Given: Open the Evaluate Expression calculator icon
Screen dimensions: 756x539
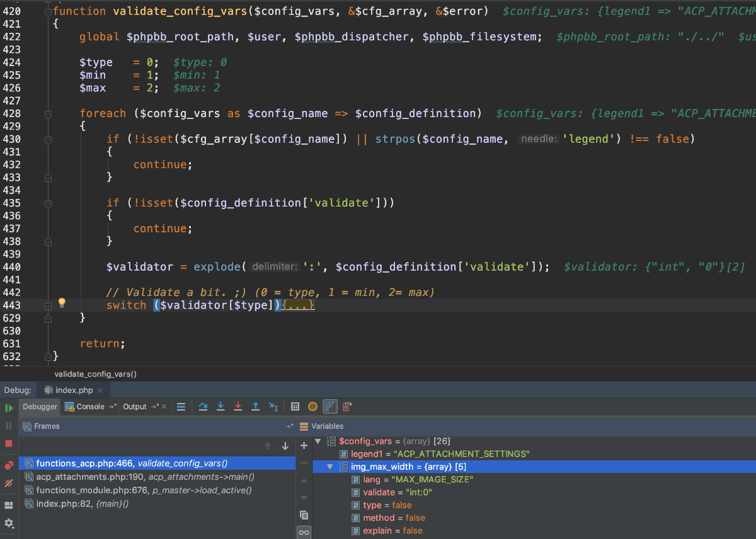Looking at the screenshot, I should (x=295, y=407).
